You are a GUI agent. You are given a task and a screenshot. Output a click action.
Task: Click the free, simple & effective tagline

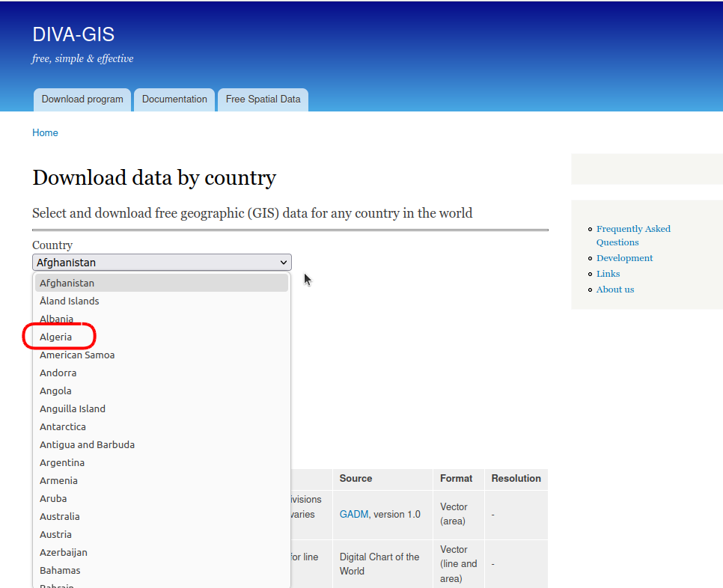82,58
